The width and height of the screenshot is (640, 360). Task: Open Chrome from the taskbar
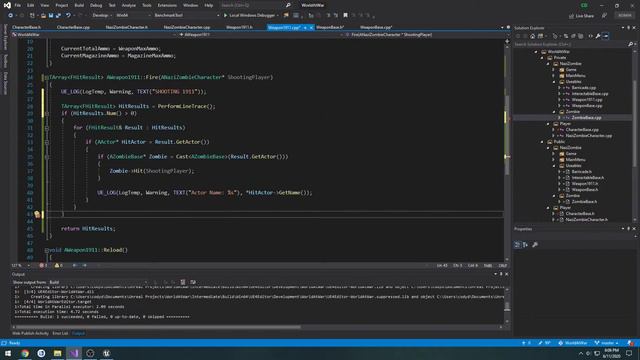tap(25, 353)
